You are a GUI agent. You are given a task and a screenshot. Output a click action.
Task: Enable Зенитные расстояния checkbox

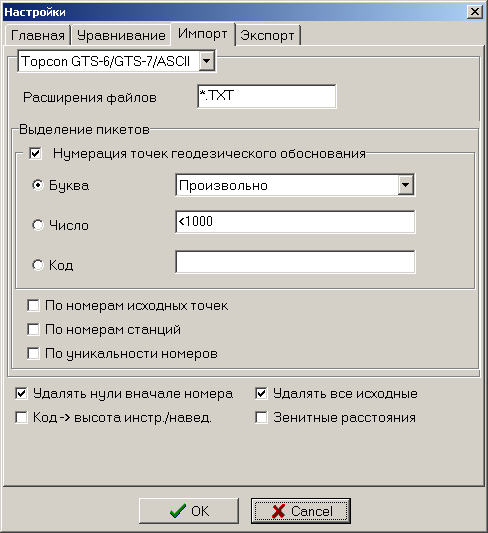pyautogui.click(x=261, y=417)
